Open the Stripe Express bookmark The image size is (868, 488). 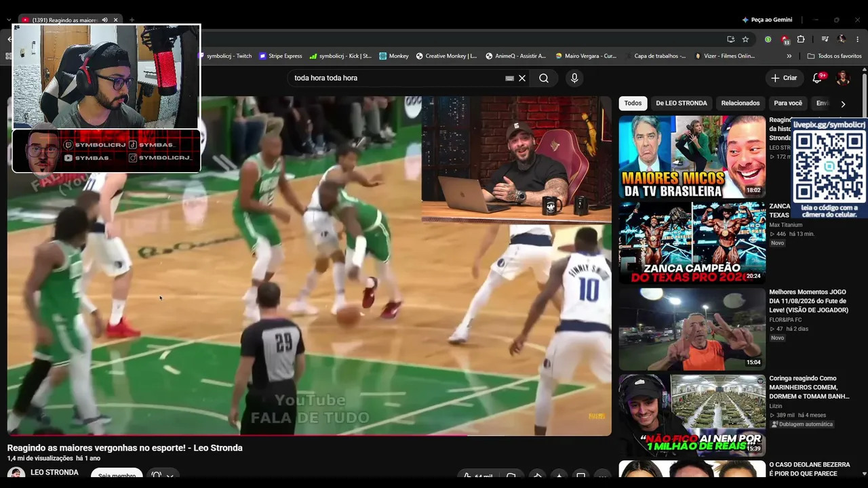[281, 56]
